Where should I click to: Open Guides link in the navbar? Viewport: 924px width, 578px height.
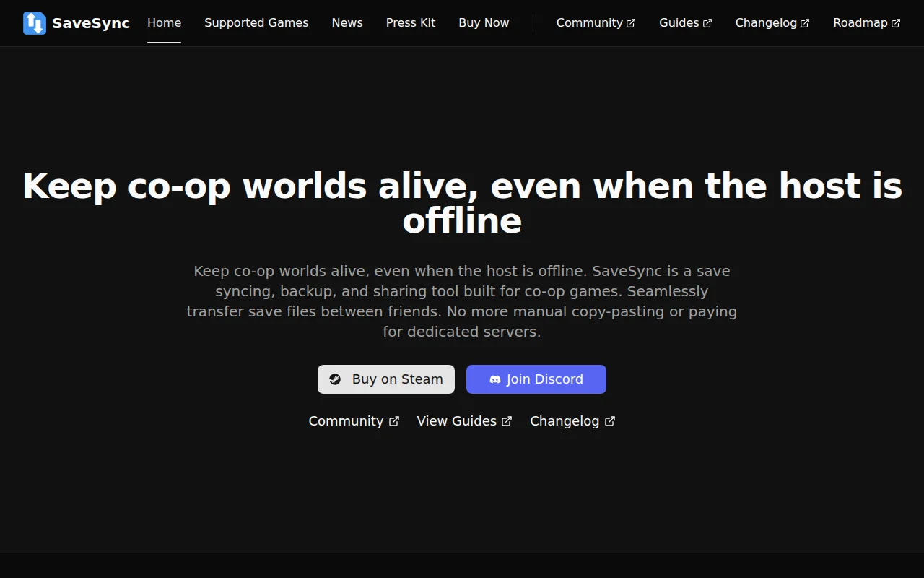[x=686, y=23]
